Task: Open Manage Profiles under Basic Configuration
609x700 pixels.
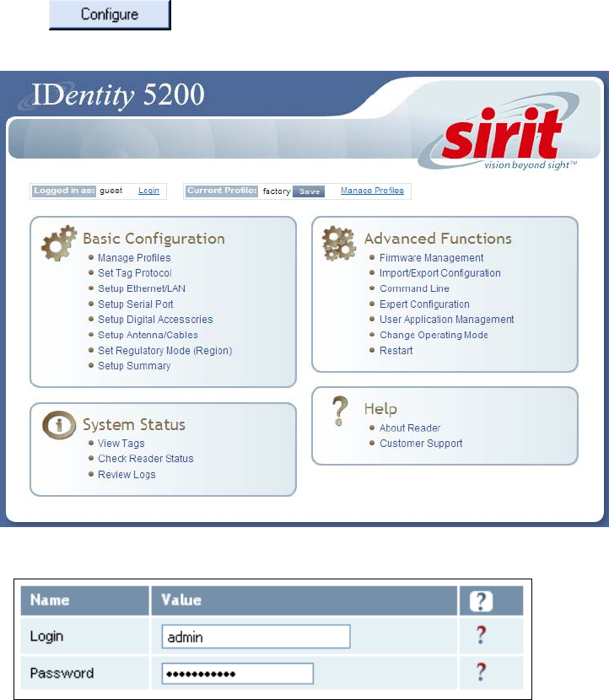Action: coord(134,257)
